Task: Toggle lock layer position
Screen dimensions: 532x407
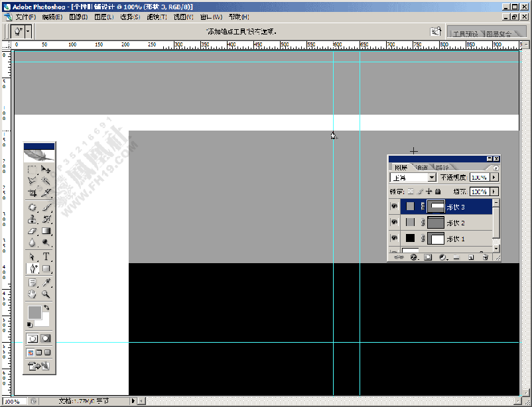Action: (429, 192)
